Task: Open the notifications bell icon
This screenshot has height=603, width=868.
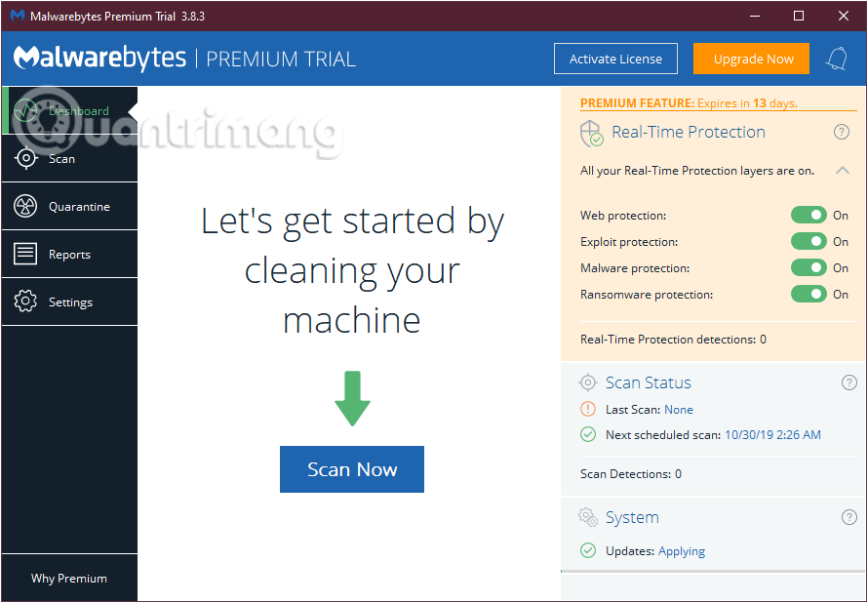Action: coord(837,59)
